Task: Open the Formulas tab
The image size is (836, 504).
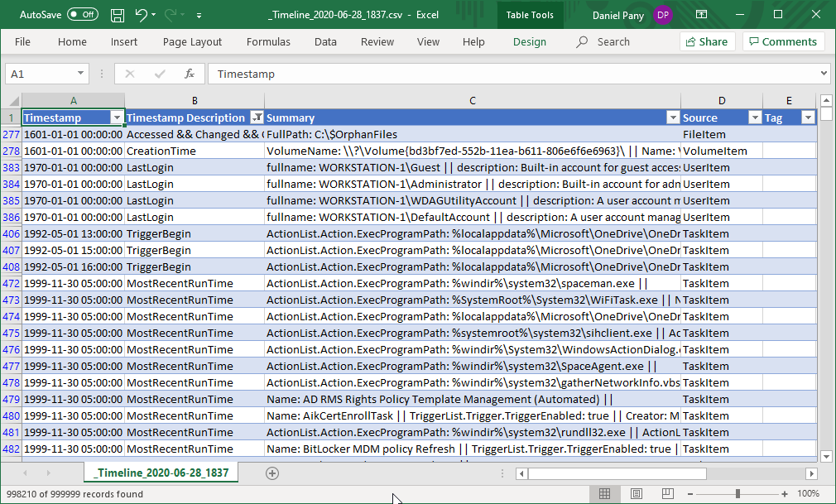Action: point(268,41)
